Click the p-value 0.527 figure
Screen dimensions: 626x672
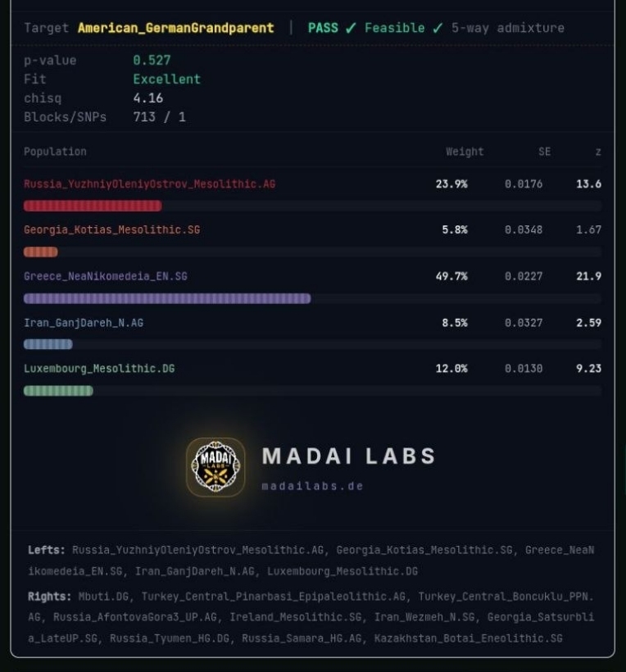coord(152,60)
